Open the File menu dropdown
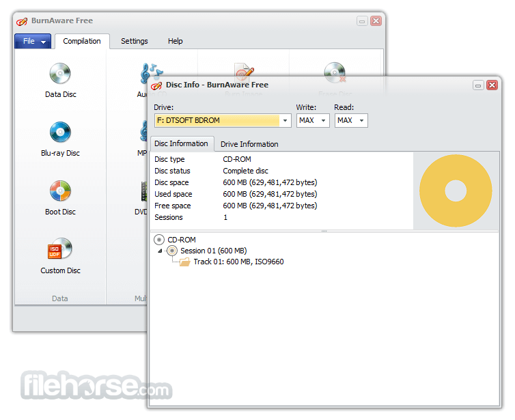Viewport: 515px width, 420px height. pos(33,41)
